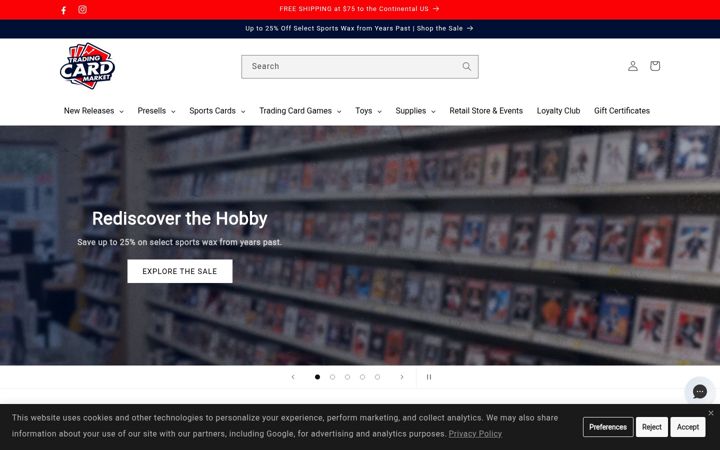Open the account login icon
Screen dimensions: 720x450
click(633, 66)
